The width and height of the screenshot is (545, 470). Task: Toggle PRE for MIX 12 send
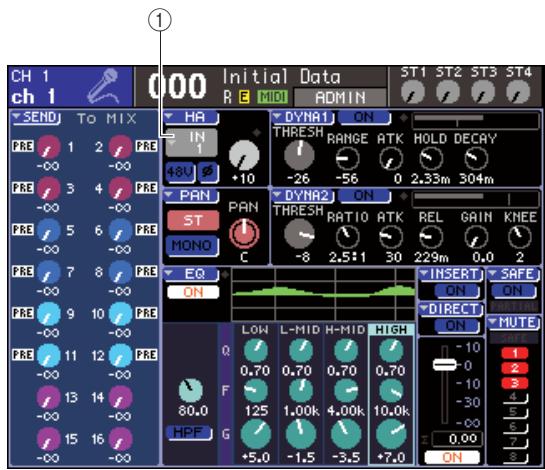click(146, 355)
